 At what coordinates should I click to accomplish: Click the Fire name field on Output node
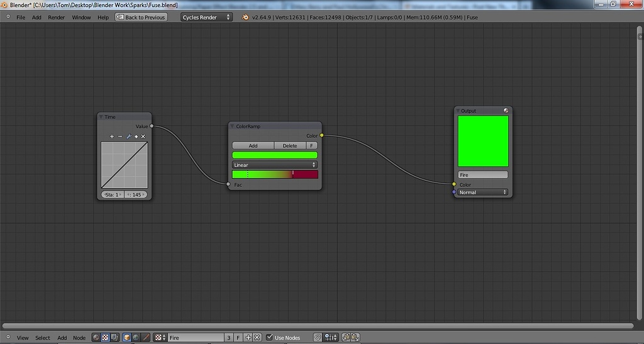483,175
